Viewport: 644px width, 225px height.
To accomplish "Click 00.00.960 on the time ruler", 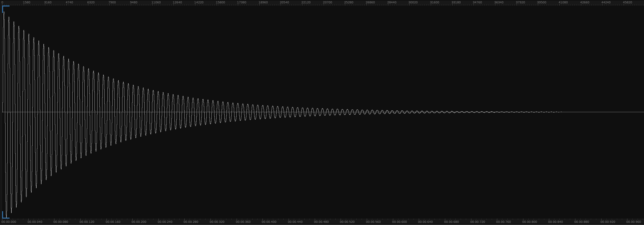I will pyautogui.click(x=634, y=222).
